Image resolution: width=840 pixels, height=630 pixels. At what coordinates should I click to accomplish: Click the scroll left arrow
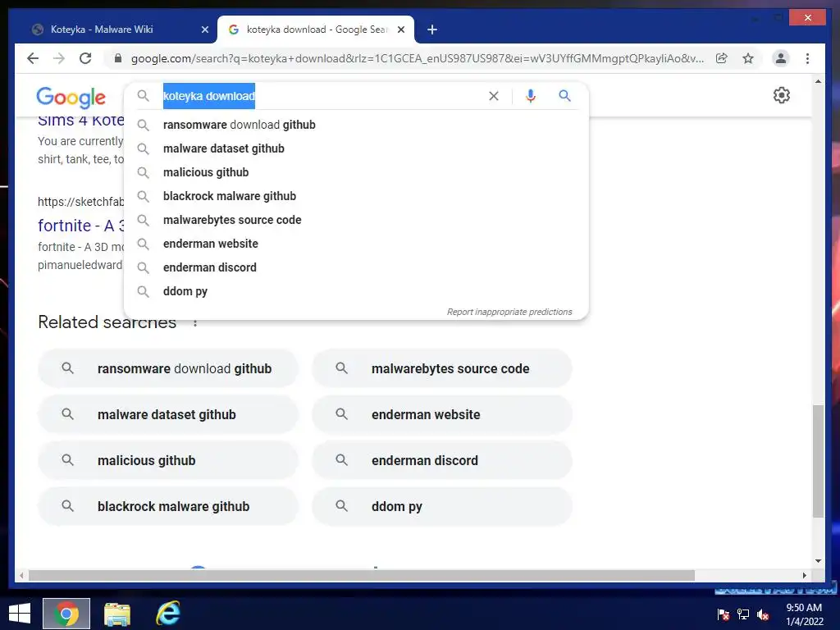tap(21, 575)
